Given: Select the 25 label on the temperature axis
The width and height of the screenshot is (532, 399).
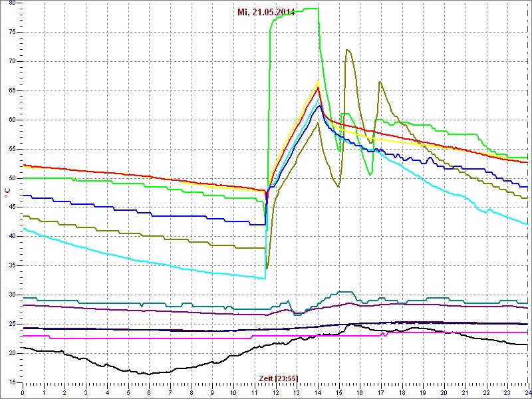Looking at the screenshot, I should tap(12, 324).
